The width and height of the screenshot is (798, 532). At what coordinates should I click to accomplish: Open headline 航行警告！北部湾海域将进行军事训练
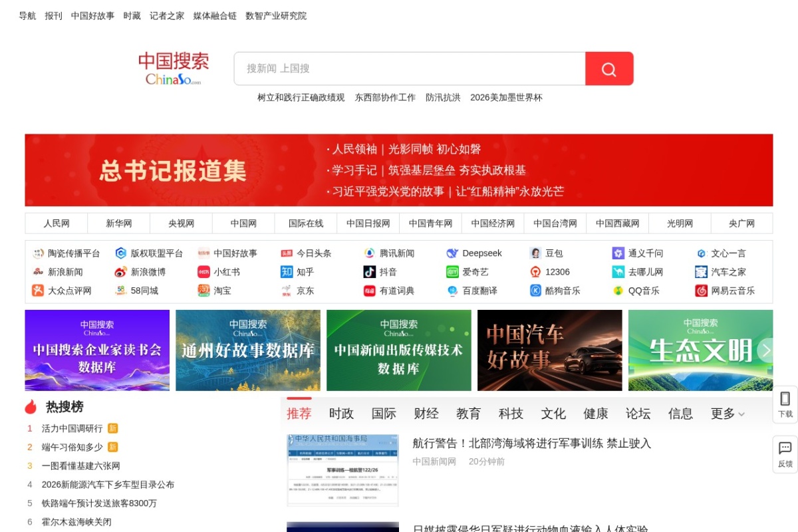coord(531,444)
